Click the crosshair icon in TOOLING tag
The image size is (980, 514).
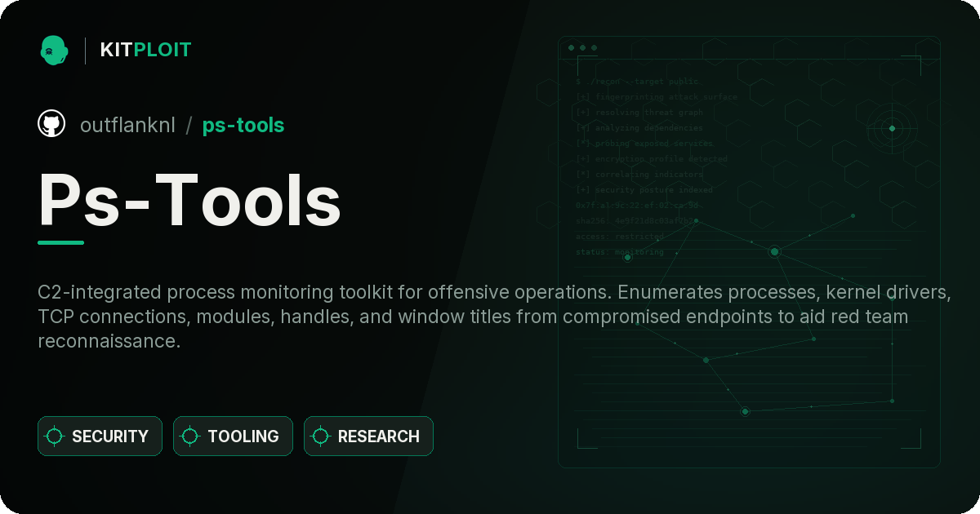(x=190, y=436)
